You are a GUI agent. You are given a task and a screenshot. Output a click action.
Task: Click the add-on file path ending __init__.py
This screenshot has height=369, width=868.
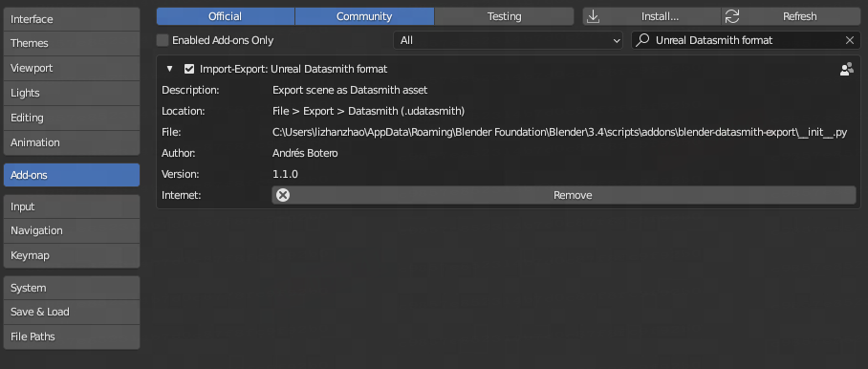click(559, 132)
